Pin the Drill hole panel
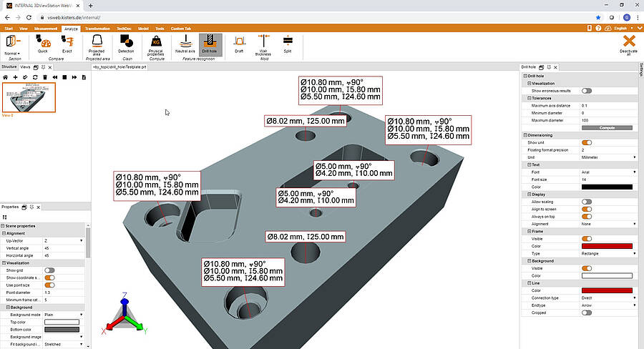 point(549,67)
